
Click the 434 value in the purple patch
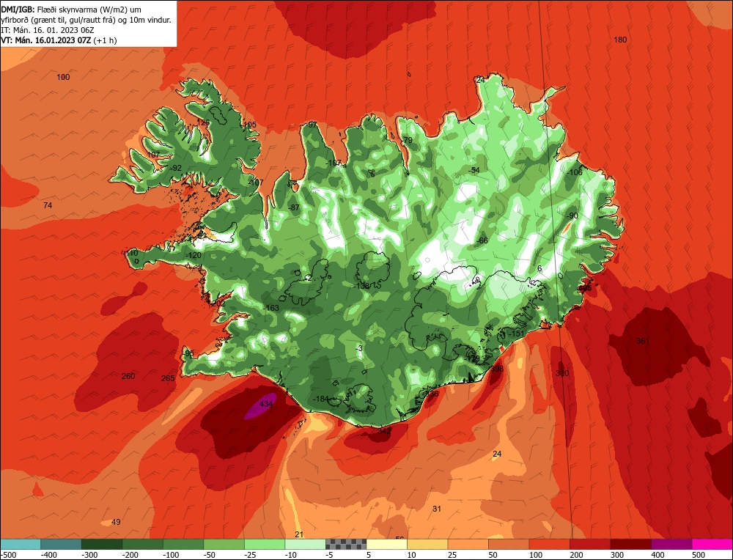(265, 404)
